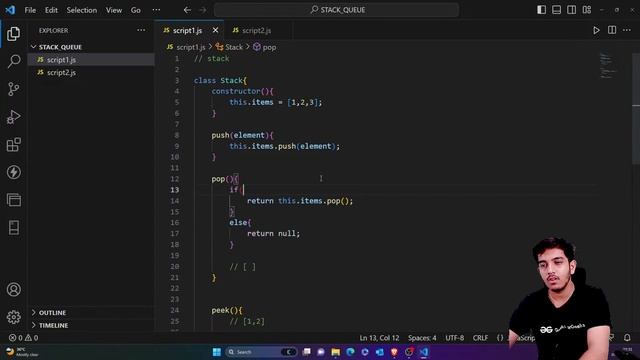The image size is (640, 360).
Task: Expand the TIMELINE section
Action: click(91, 325)
